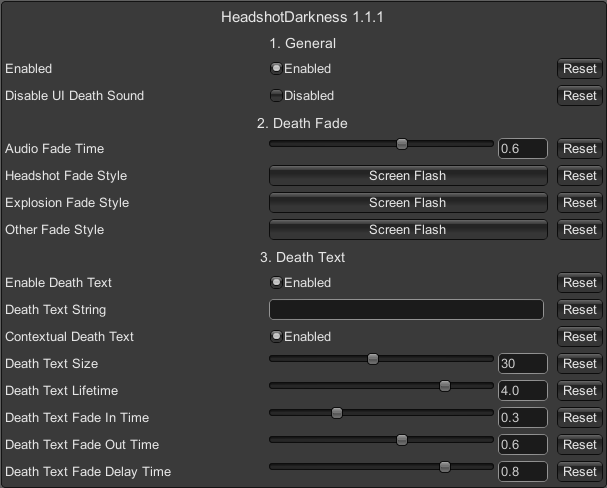
Task: Reset the Death Text String
Action: 579,310
